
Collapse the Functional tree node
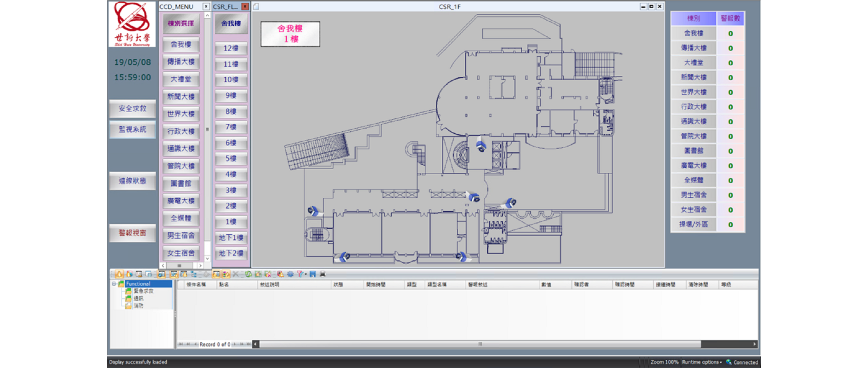click(x=114, y=284)
